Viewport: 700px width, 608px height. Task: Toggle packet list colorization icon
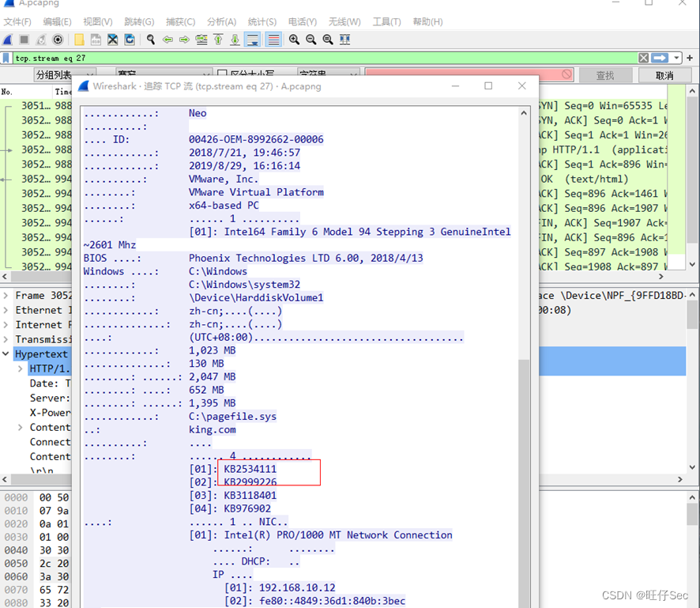(x=273, y=40)
